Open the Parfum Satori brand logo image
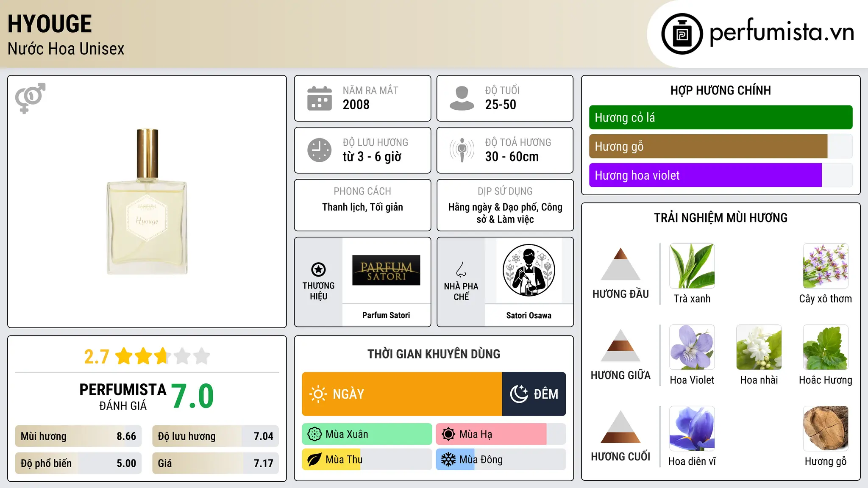This screenshot has width=868, height=488. [386, 270]
